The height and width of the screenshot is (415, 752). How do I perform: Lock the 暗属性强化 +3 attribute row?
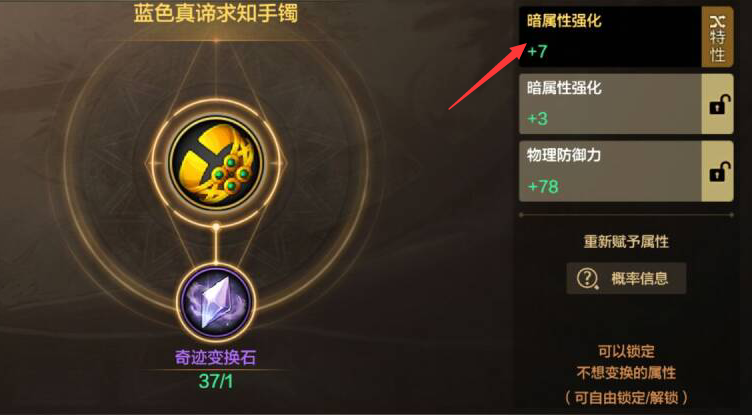click(717, 104)
